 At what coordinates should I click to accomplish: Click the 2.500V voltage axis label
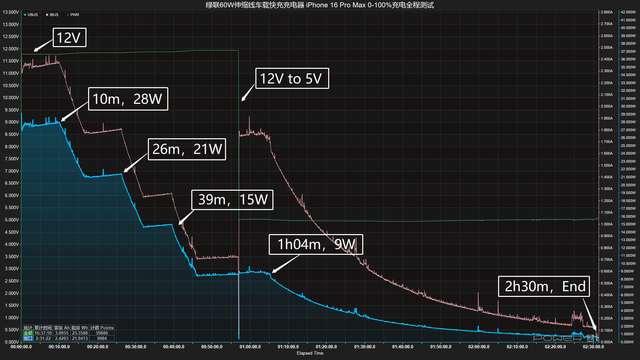11,281
